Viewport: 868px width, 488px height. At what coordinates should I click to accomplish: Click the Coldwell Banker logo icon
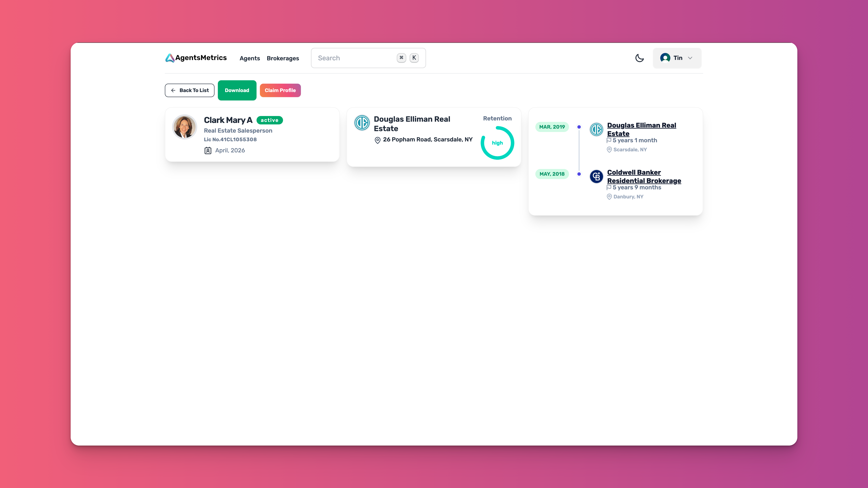point(596,177)
